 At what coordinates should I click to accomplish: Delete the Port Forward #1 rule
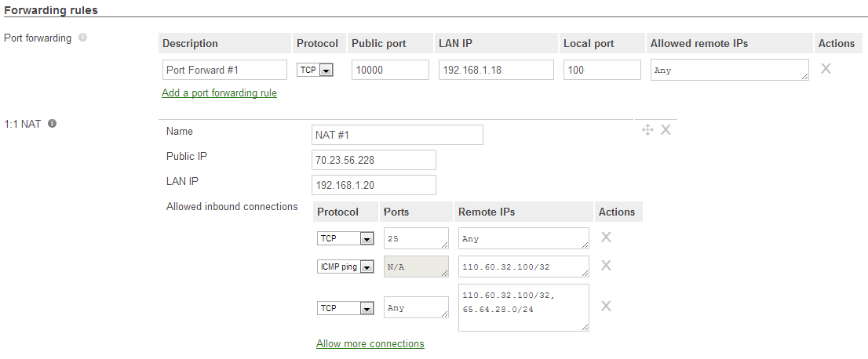pyautogui.click(x=826, y=69)
